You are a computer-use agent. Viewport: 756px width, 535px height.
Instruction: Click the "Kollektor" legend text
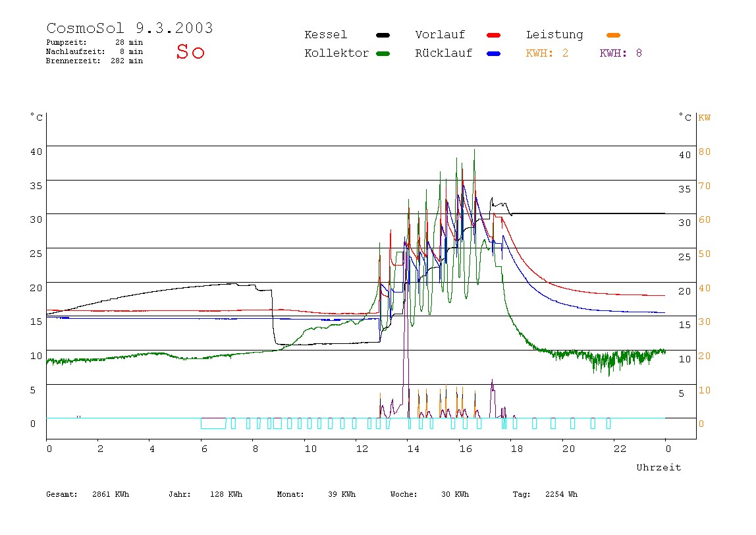337,53
